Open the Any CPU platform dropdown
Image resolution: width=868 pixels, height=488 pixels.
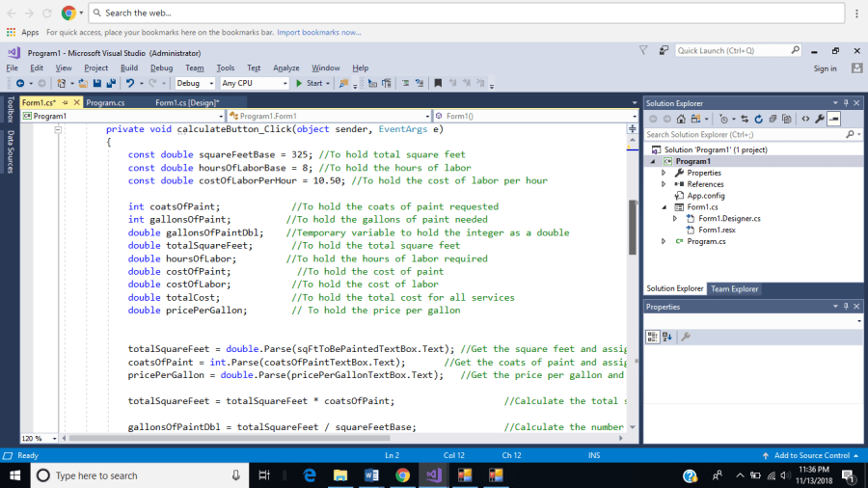[285, 83]
